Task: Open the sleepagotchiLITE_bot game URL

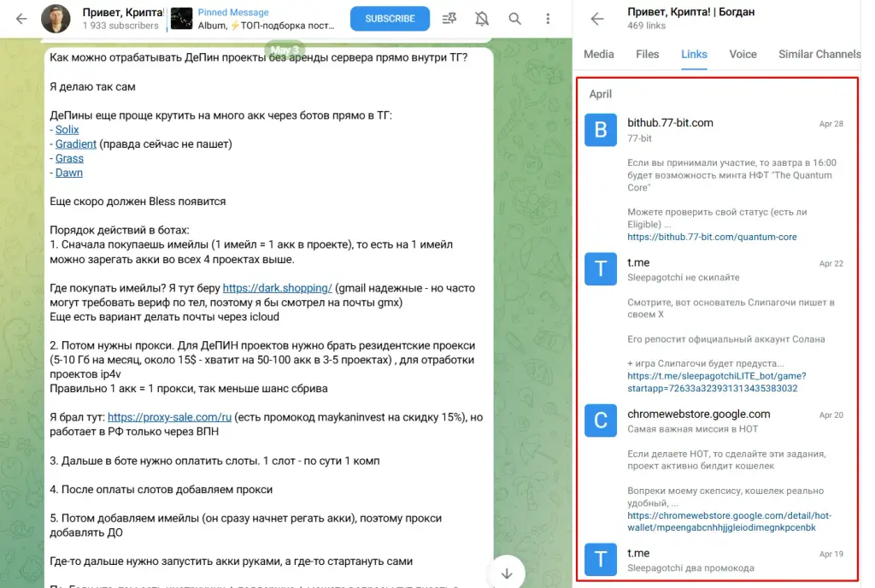Action: pyautogui.click(x=717, y=382)
